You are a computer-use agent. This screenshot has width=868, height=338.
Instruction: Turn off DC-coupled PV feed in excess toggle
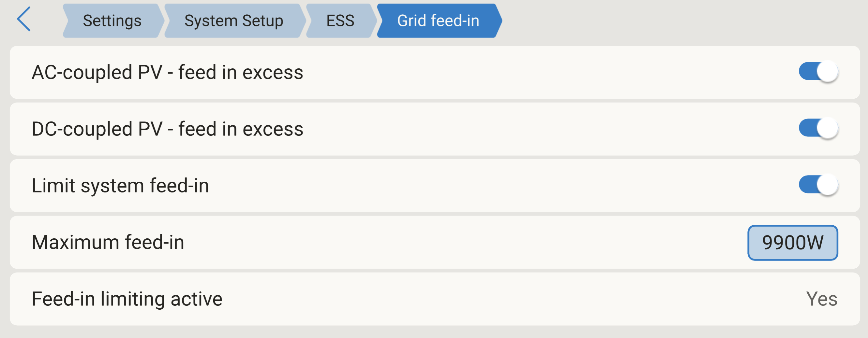click(x=818, y=128)
